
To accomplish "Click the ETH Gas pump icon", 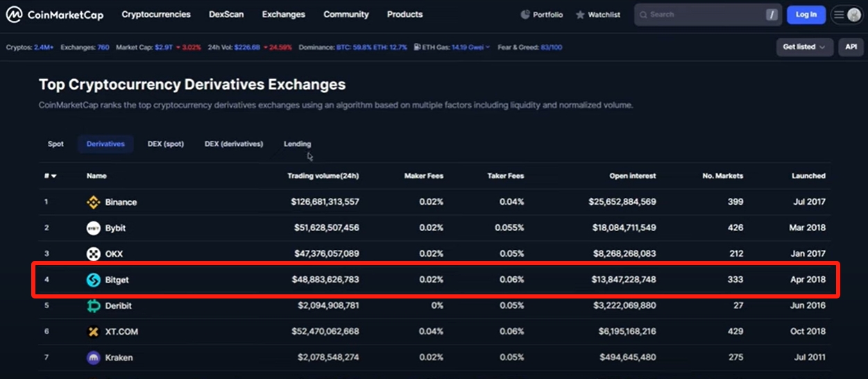I will pyautogui.click(x=417, y=47).
